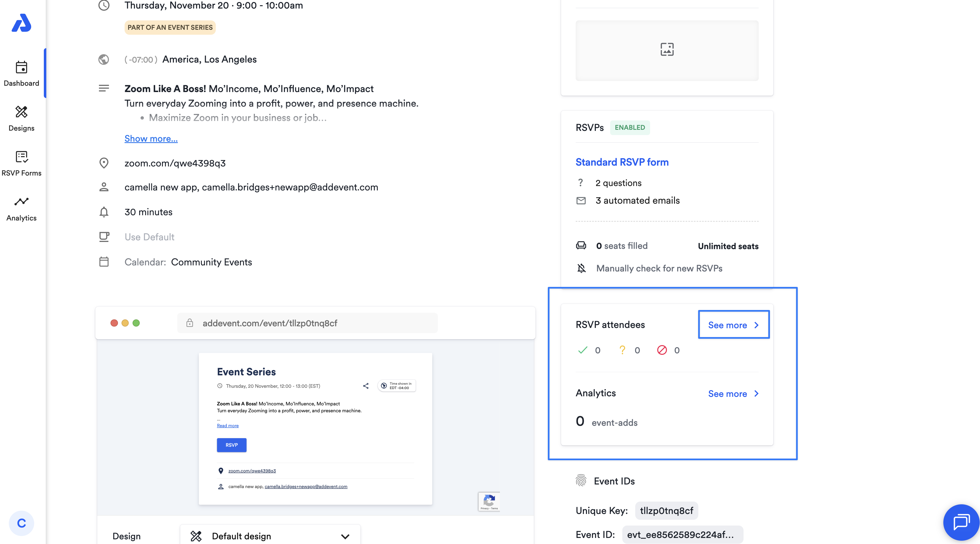The image size is (980, 544).
Task: Go to the Designs section
Action: (x=21, y=118)
